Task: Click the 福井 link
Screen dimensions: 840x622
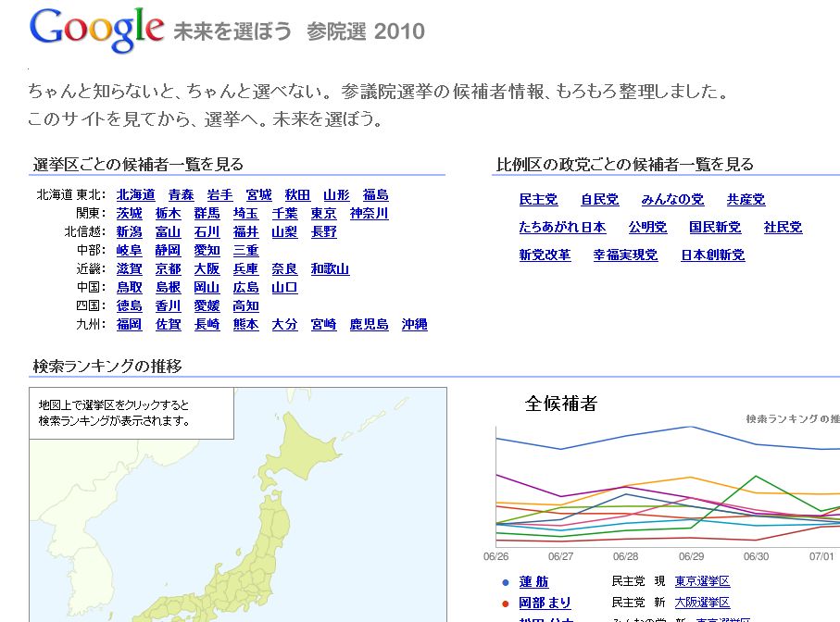Action: tap(246, 231)
